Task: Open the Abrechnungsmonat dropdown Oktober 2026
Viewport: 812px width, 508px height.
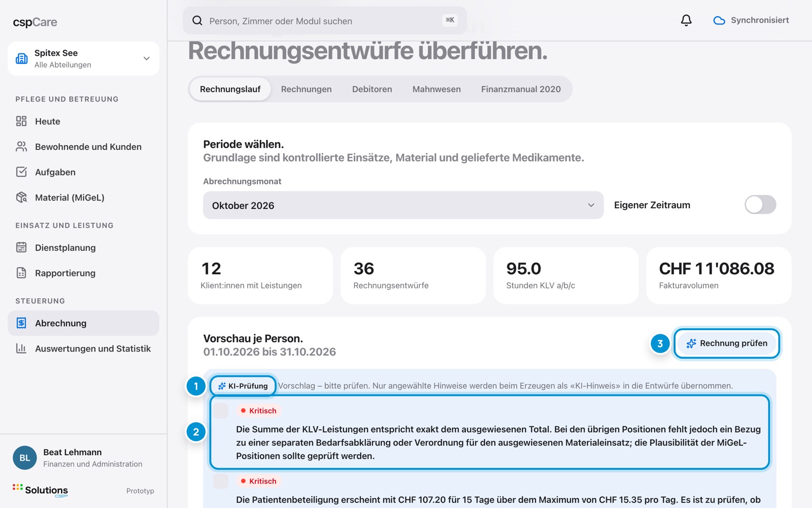Action: pyautogui.click(x=403, y=205)
